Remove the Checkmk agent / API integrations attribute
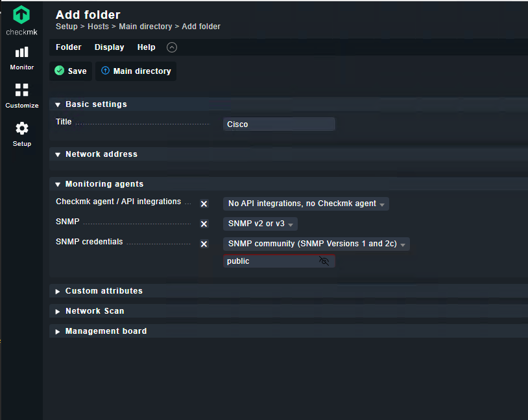The width and height of the screenshot is (528, 420). tap(204, 204)
